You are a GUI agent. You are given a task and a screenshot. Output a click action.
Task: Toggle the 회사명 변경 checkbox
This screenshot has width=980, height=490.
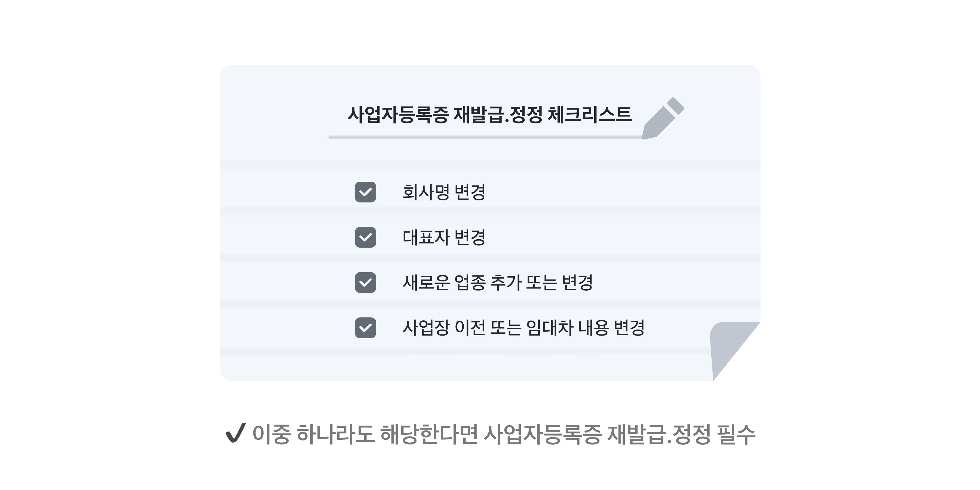(x=365, y=192)
